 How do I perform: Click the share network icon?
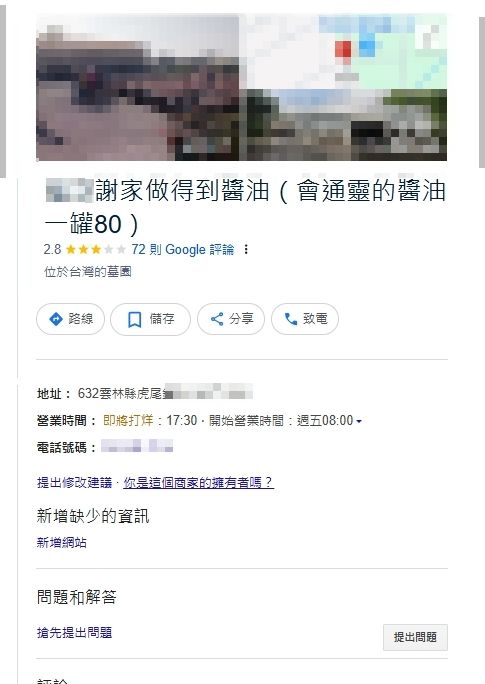pos(217,319)
